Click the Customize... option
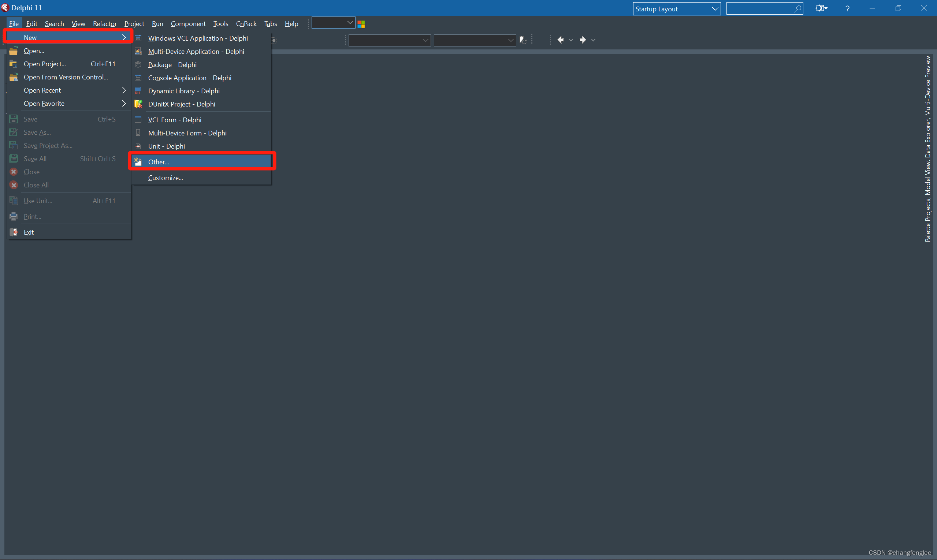Viewport: 937px width, 560px height. 166,177
